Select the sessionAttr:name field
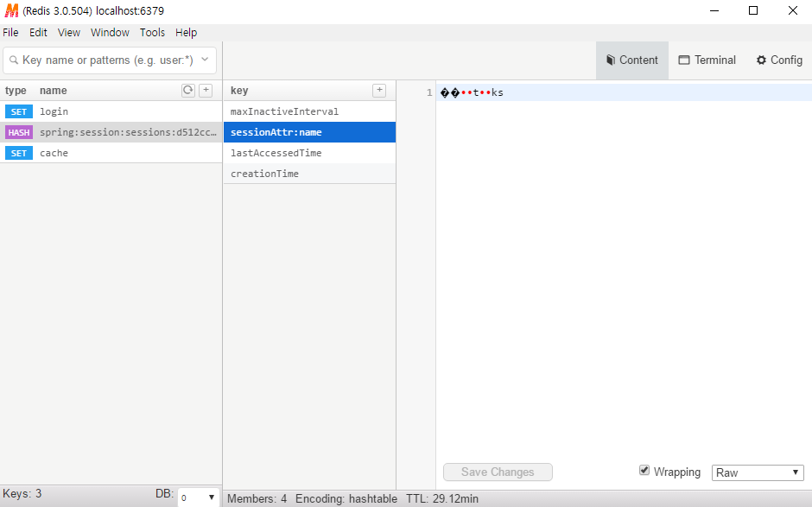This screenshot has width=812, height=507. click(309, 132)
